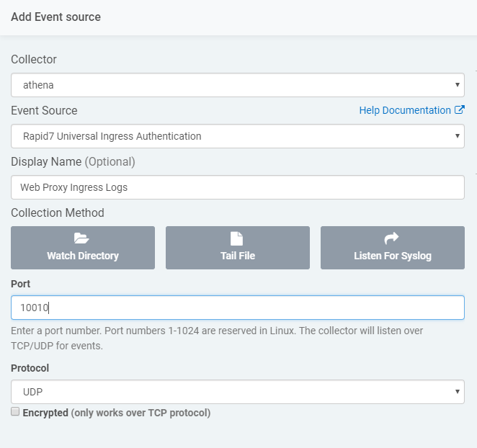This screenshot has height=448, width=477.
Task: Click the Protocol dropdown caret arrow
Action: click(x=457, y=392)
